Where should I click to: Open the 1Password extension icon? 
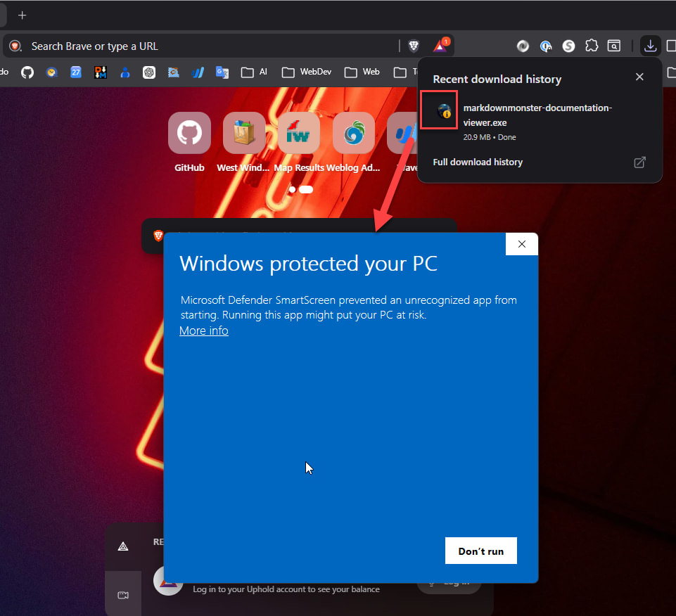tap(546, 46)
